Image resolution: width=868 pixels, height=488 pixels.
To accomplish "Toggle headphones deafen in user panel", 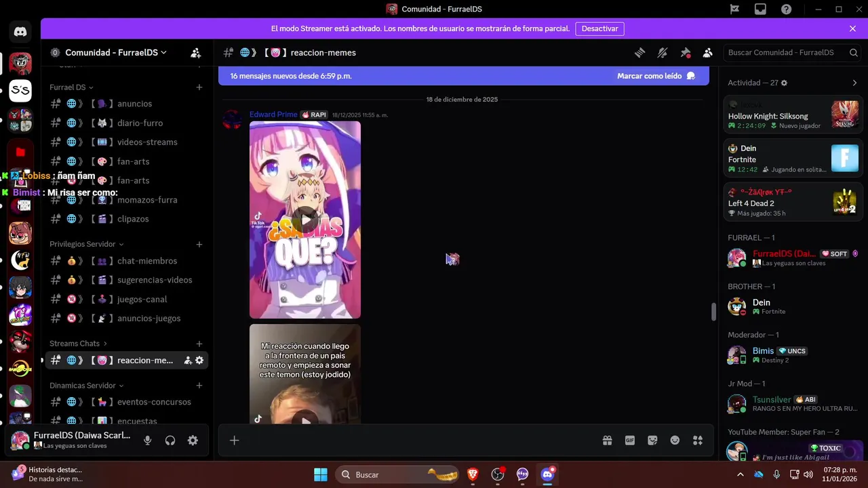I will coord(170,441).
